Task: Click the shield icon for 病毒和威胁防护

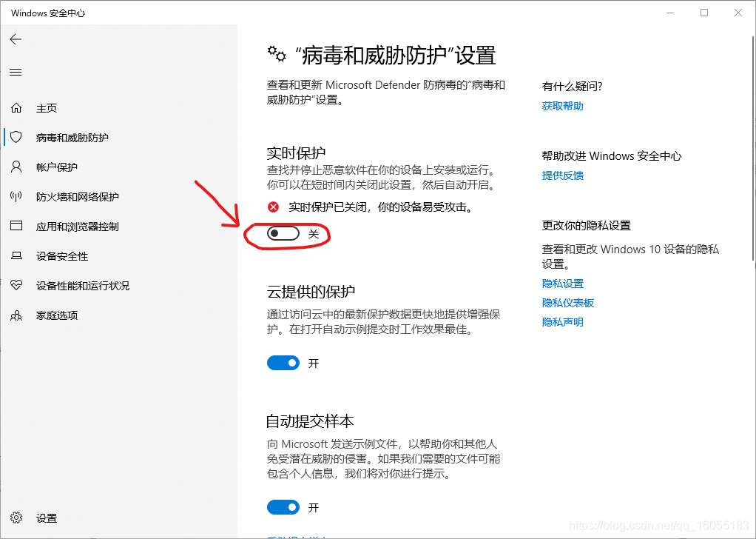Action: 16,138
